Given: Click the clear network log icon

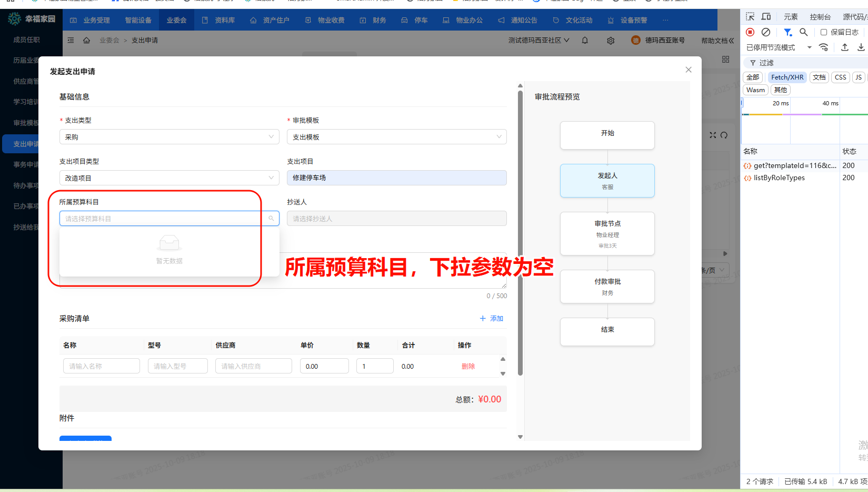Looking at the screenshot, I should point(766,32).
